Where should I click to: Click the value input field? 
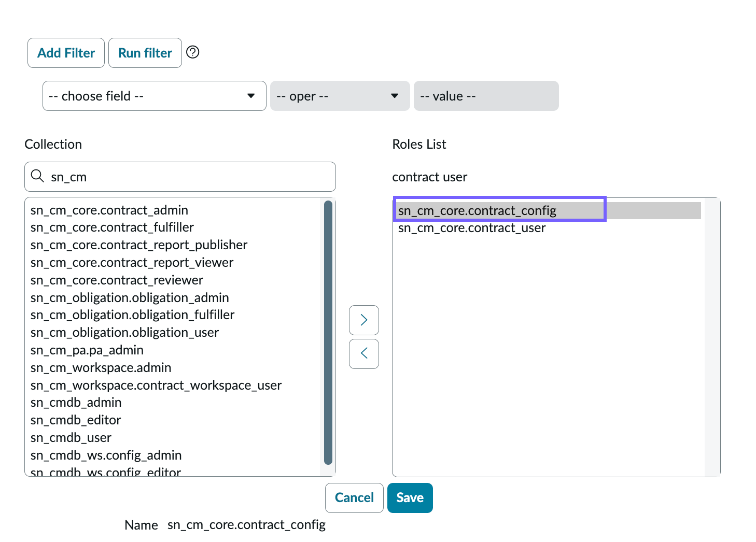[486, 96]
